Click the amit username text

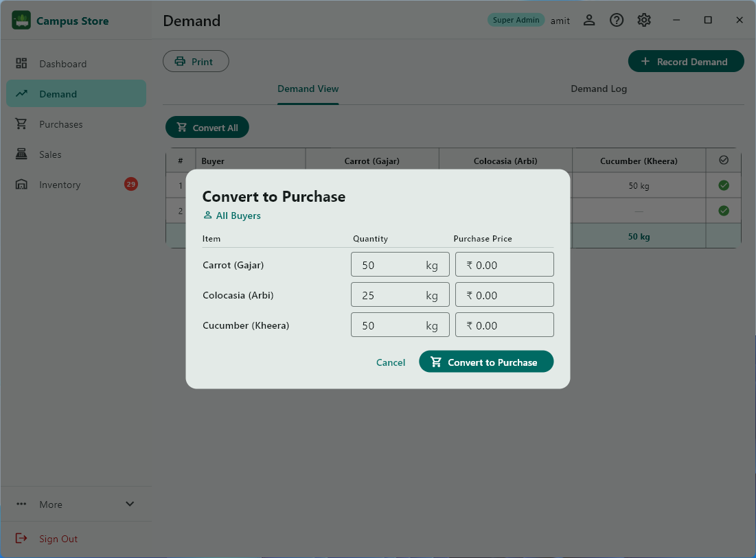tap(560, 21)
